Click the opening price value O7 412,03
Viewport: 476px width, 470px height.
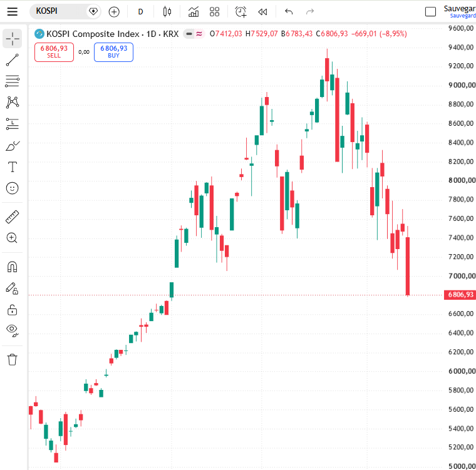pos(226,34)
